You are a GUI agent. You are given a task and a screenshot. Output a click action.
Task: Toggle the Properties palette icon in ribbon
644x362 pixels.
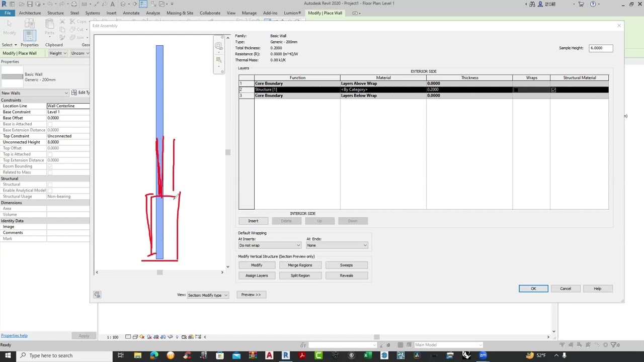[x=29, y=35]
